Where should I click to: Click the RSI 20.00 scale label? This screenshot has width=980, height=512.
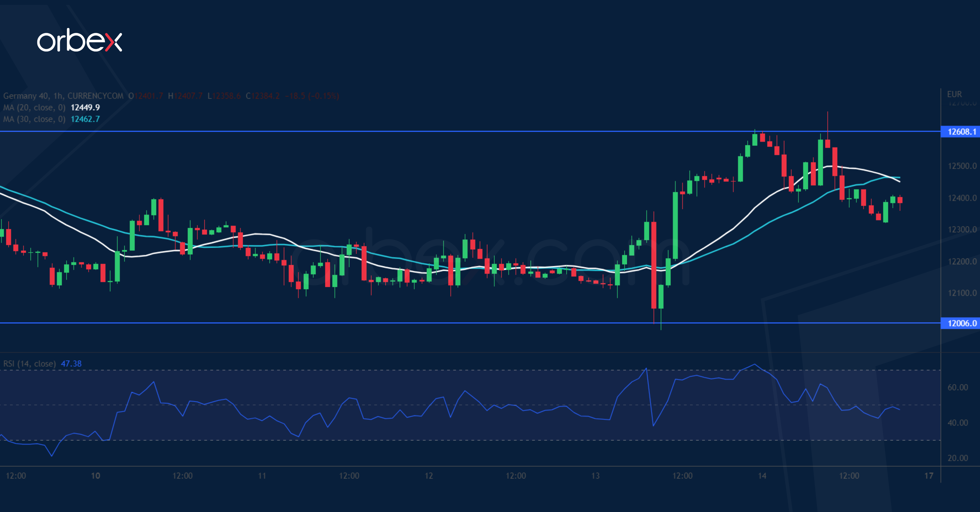pyautogui.click(x=958, y=458)
